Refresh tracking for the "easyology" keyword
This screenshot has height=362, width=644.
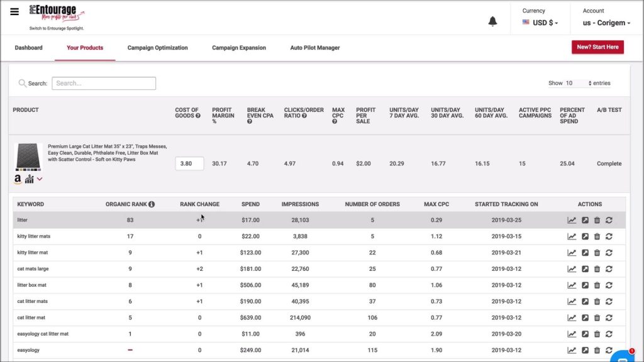609,350
